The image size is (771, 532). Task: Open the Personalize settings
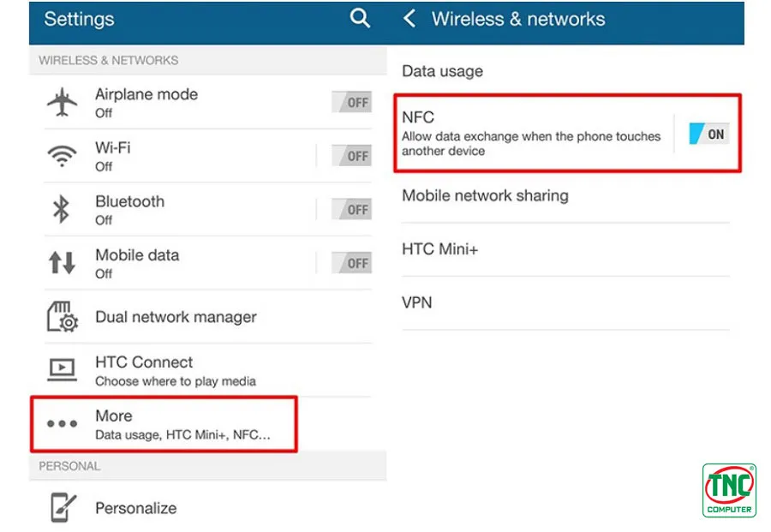tap(208, 507)
